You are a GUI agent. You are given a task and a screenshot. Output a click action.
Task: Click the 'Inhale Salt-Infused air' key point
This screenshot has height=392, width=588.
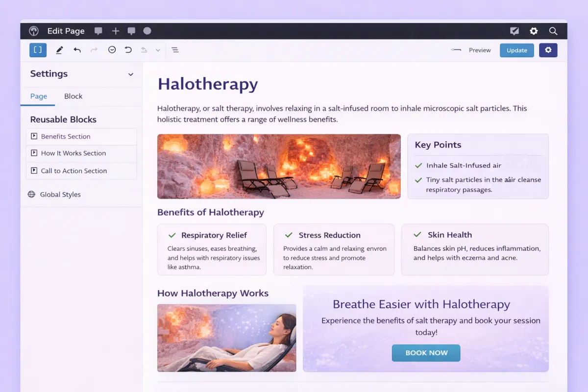click(464, 166)
